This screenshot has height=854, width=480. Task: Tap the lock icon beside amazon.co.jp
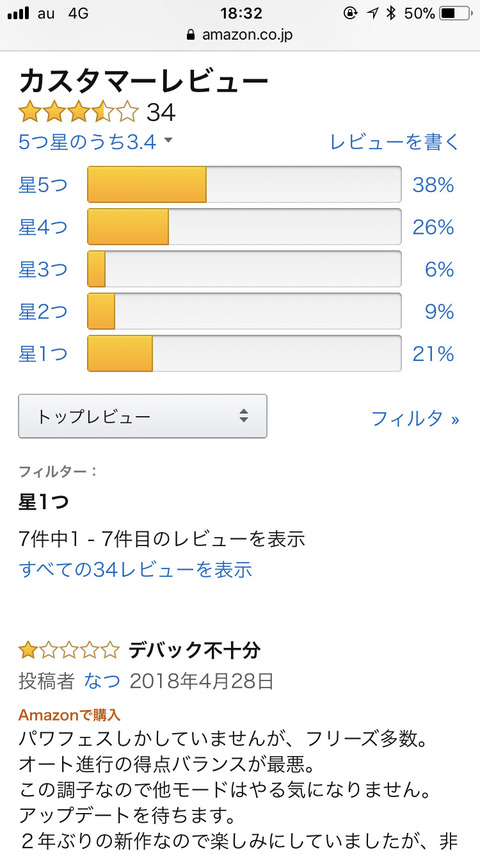[x=190, y=34]
